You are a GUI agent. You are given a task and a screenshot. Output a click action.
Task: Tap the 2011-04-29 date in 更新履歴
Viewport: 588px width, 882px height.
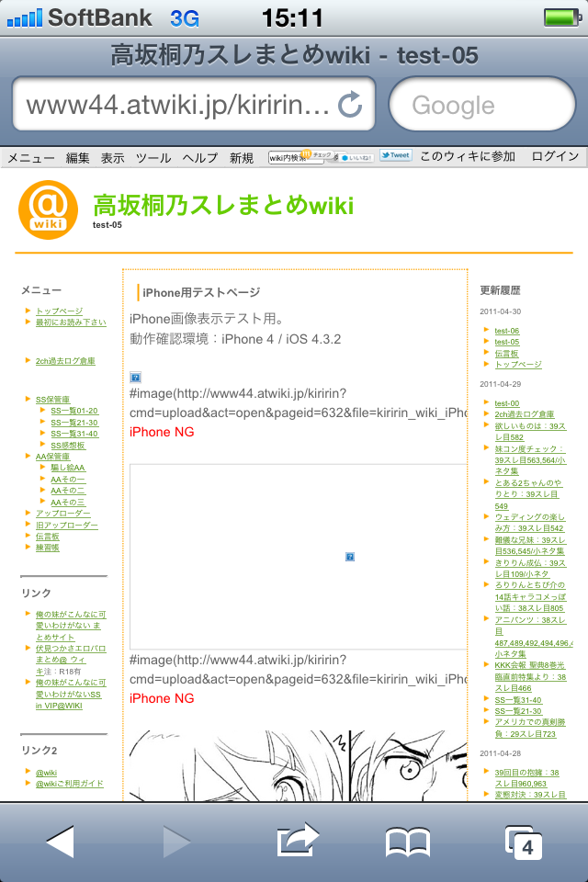pos(500,384)
